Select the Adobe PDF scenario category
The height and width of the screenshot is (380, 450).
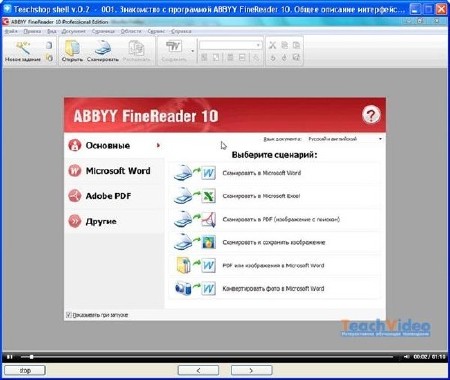click(114, 196)
